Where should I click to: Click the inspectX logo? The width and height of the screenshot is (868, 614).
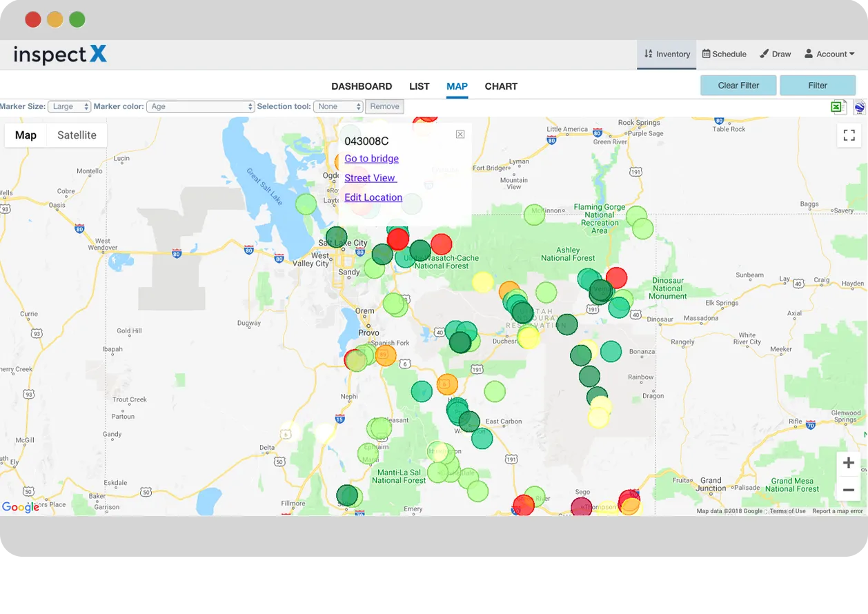61,55
